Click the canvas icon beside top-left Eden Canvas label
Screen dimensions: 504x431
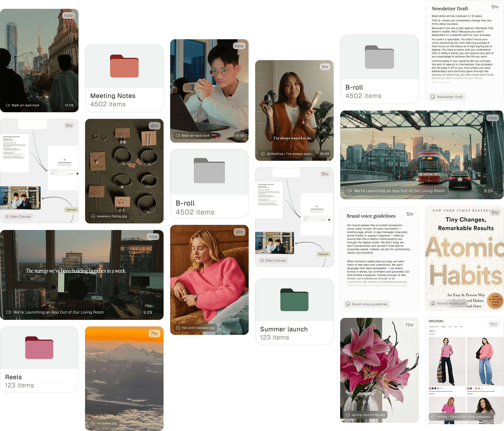(7, 217)
